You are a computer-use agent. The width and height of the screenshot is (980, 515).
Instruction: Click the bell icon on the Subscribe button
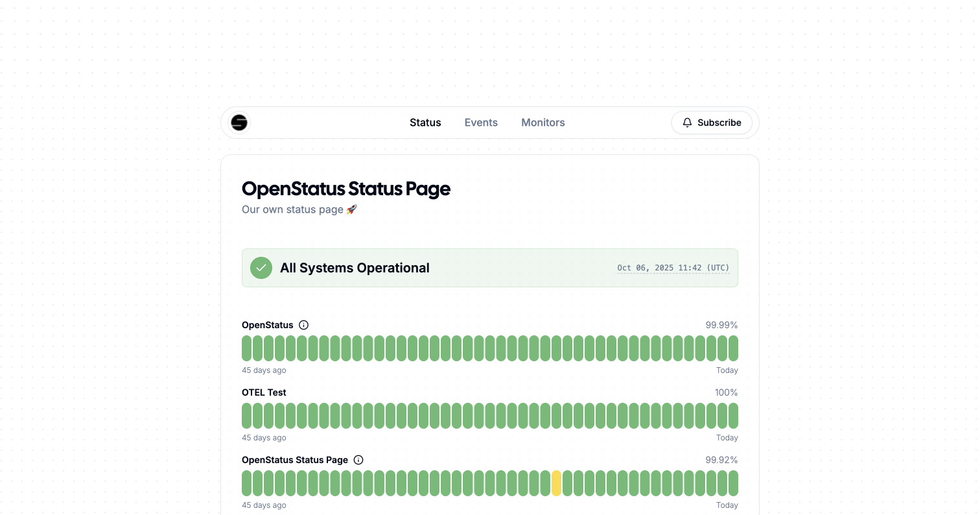[x=687, y=123]
